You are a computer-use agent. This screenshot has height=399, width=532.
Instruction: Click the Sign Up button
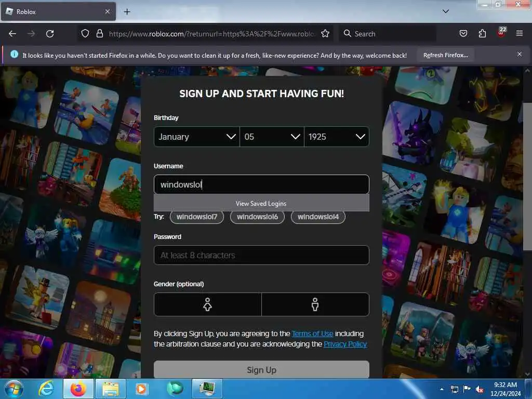[x=261, y=369]
